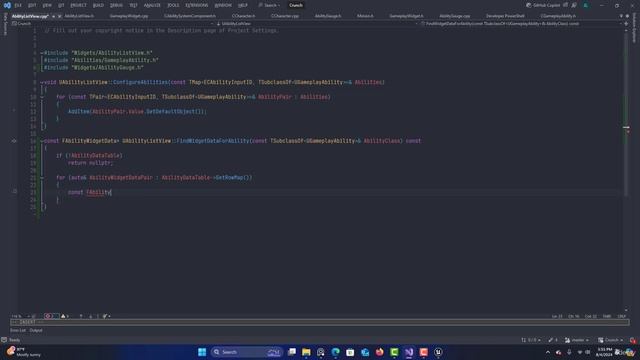Open Firefox from the taskbar
The image size is (640, 360).
tap(380, 352)
